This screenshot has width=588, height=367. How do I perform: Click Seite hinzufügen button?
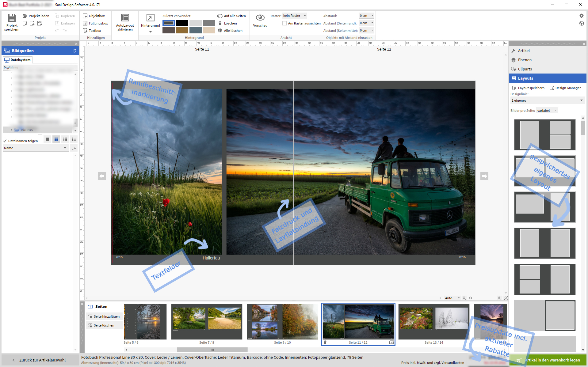(104, 316)
